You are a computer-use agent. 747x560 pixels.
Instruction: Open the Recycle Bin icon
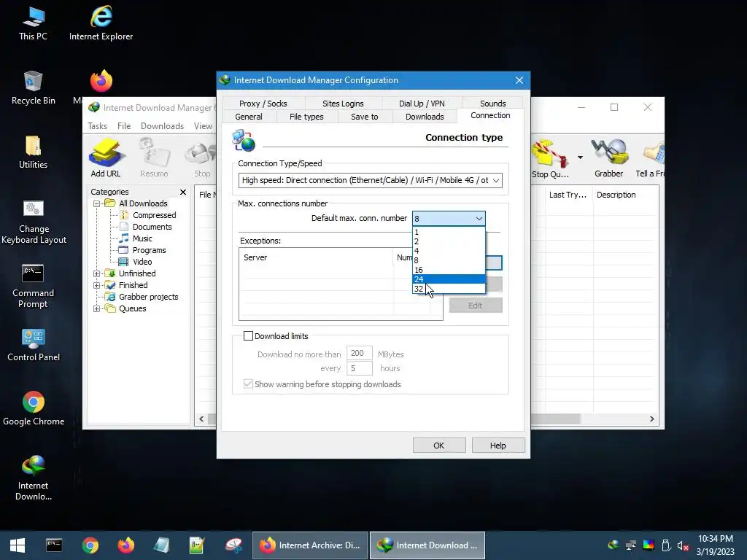point(33,88)
